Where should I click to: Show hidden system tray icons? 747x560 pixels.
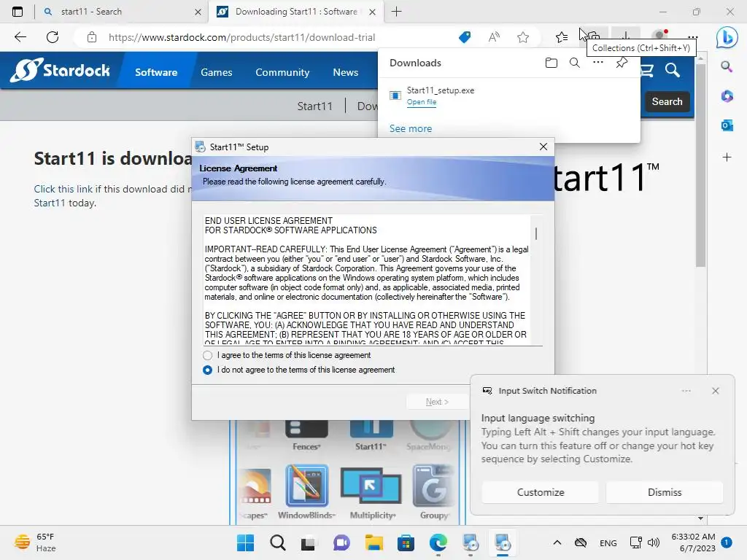point(557,542)
